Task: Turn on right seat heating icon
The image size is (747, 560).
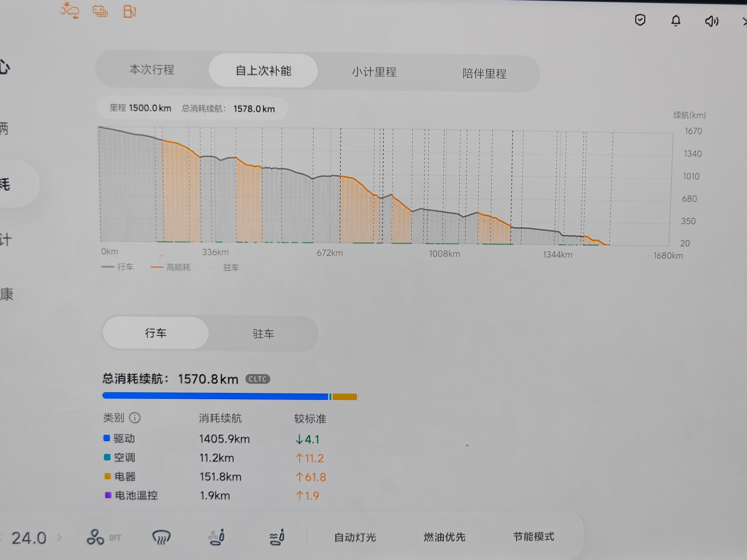Action: click(277, 537)
